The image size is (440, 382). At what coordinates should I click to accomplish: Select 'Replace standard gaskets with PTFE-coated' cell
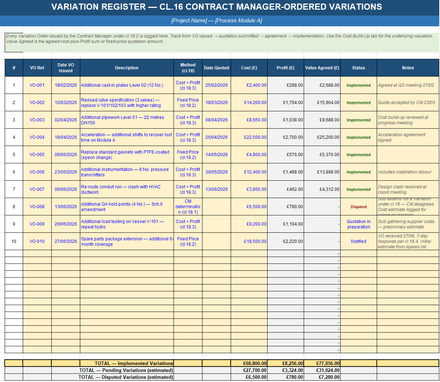[127, 155]
